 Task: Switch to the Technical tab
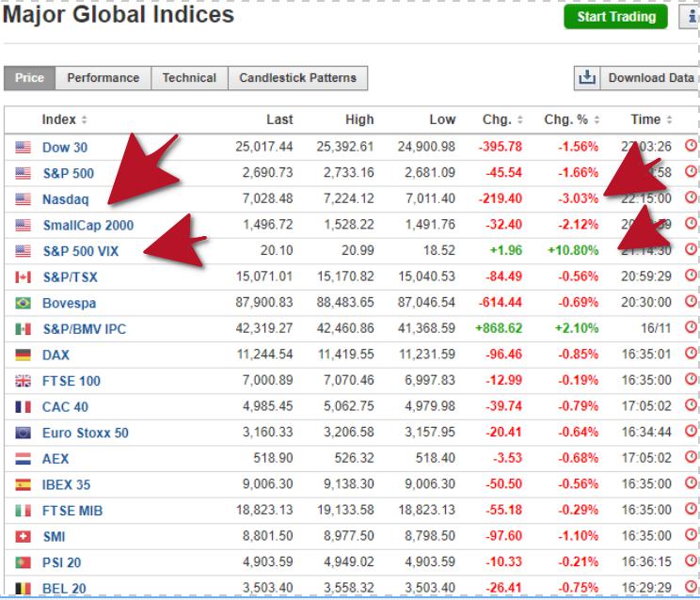(189, 78)
